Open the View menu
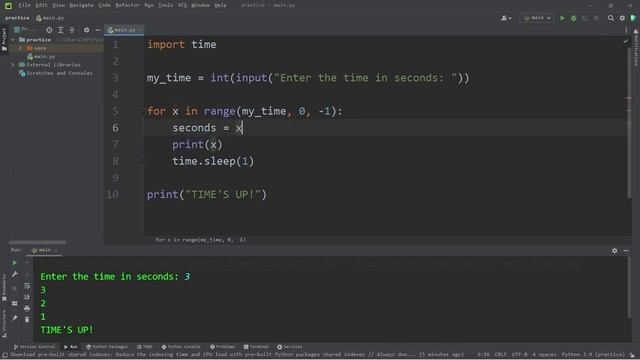The height and width of the screenshot is (360, 640). click(59, 5)
